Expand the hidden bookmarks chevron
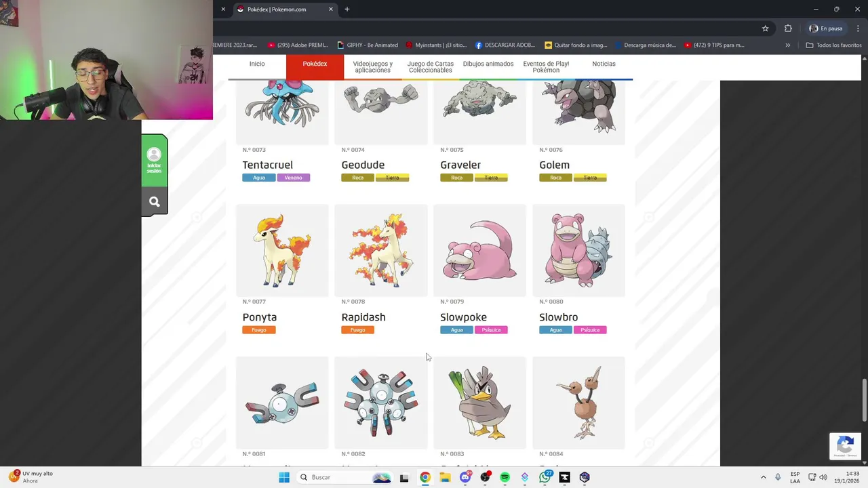Viewport: 868px width, 488px height. click(787, 45)
